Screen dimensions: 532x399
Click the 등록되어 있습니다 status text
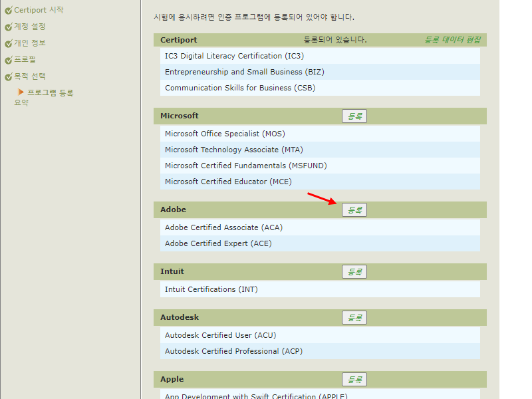[x=335, y=40]
